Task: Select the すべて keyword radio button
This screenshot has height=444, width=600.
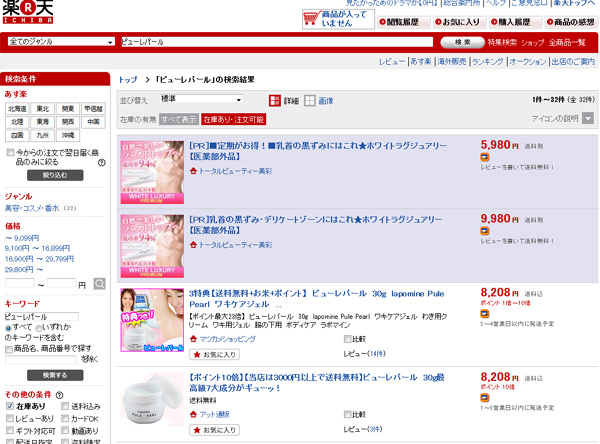Action: (x=8, y=328)
